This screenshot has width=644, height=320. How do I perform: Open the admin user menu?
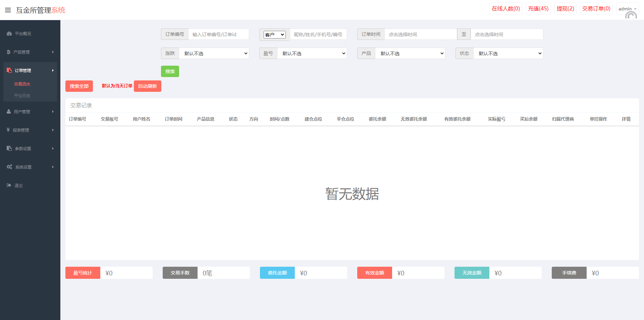click(x=627, y=9)
